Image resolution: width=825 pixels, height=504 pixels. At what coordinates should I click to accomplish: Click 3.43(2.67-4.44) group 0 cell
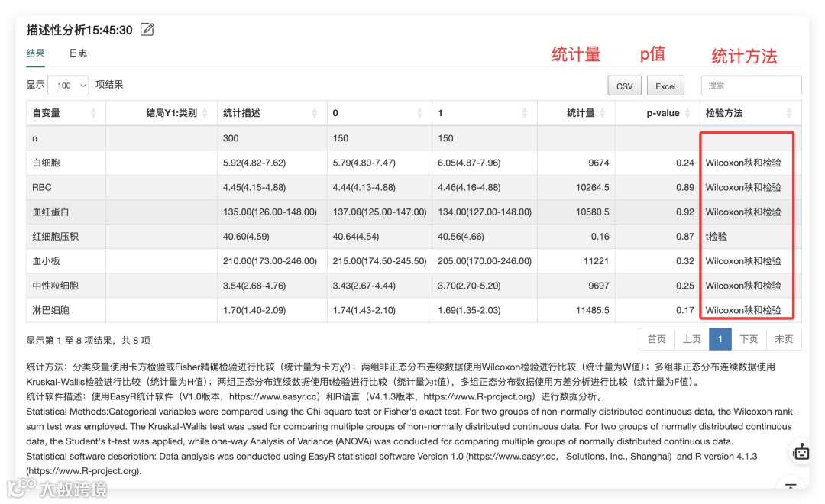coord(364,286)
